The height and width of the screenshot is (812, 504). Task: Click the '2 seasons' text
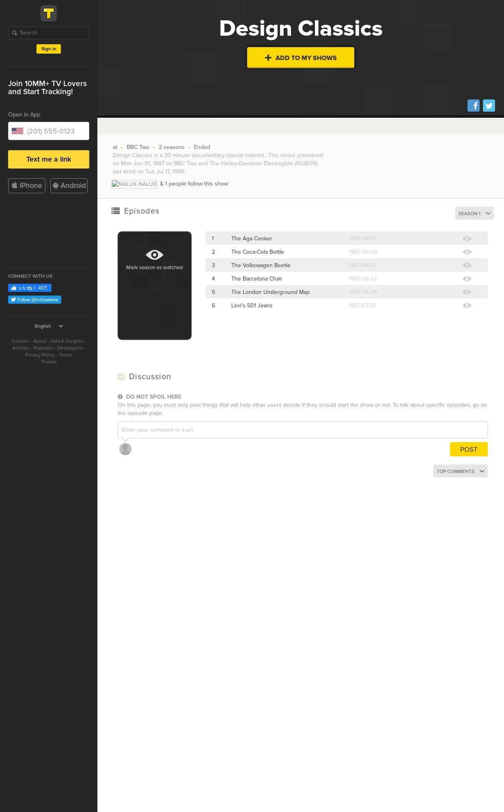(172, 147)
